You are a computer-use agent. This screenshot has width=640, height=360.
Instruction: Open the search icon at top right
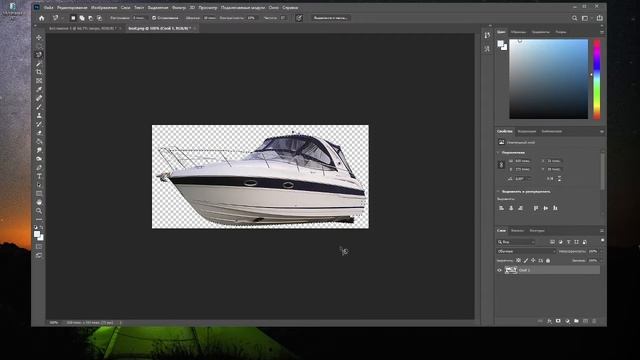tap(574, 18)
